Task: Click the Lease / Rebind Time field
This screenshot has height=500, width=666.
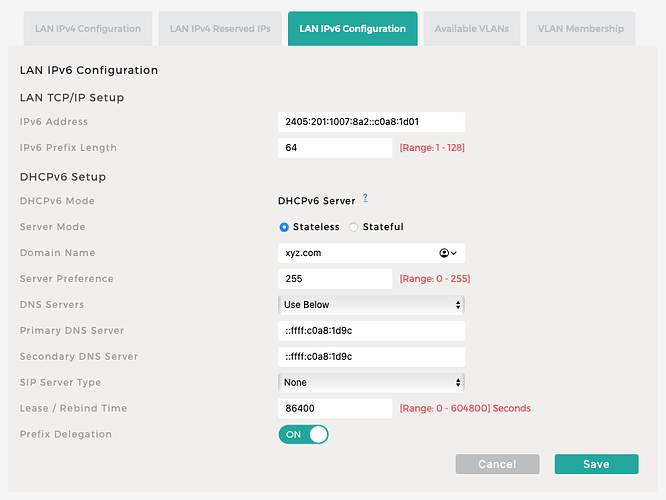Action: pyautogui.click(x=334, y=408)
